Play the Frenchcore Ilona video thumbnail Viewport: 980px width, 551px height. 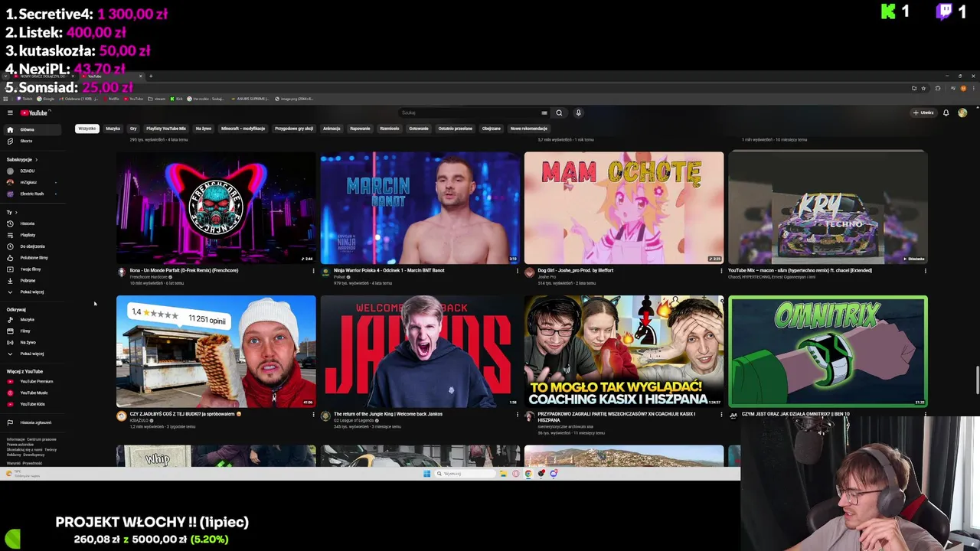coord(216,207)
